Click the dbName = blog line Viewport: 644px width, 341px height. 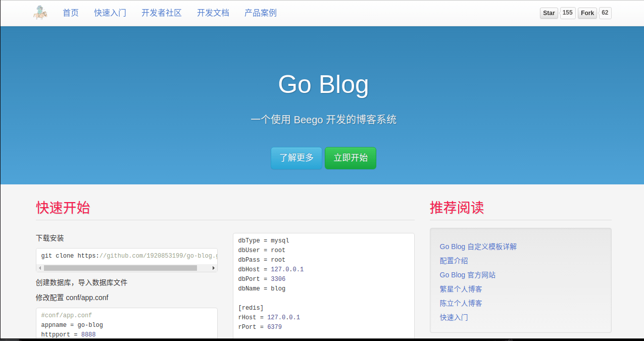click(262, 288)
